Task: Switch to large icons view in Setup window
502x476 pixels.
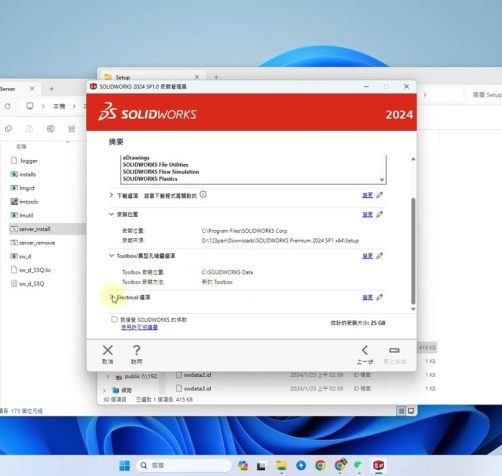Action: pyautogui.click(x=411, y=411)
